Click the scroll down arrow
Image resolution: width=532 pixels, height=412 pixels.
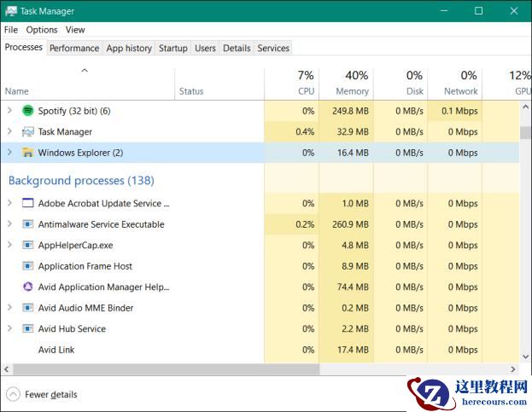tap(525, 357)
